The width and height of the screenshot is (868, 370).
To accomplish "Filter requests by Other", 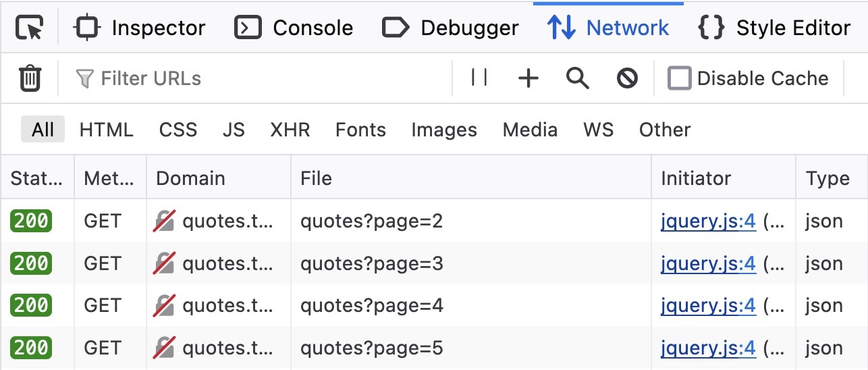I will [x=665, y=130].
